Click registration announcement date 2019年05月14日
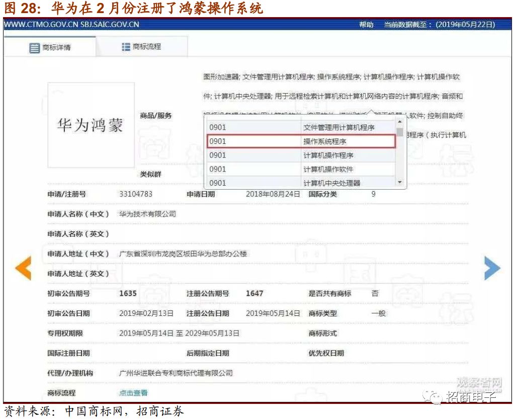The height and width of the screenshot is (420, 513). [x=273, y=313]
